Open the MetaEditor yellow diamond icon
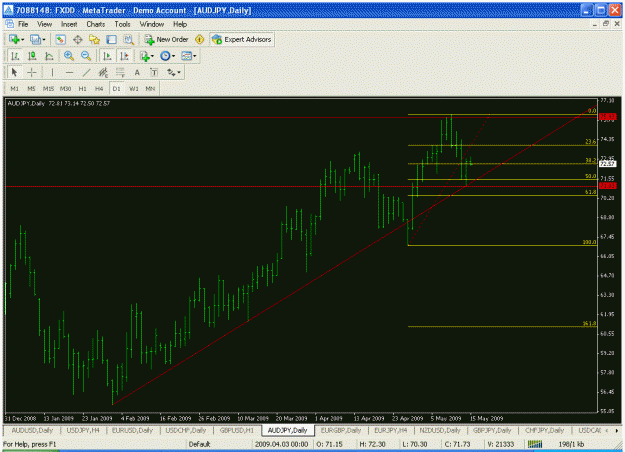Screen dimensions: 625x452 [x=199, y=39]
